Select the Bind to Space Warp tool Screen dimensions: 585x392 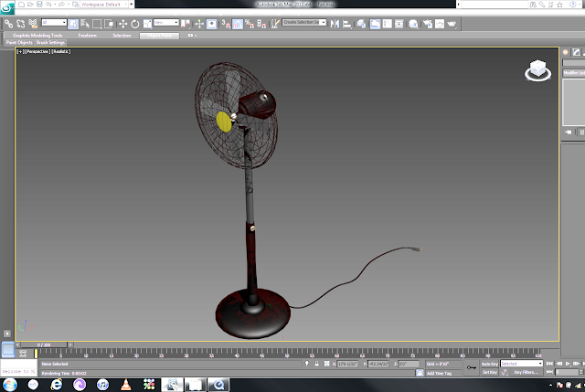tap(33, 24)
